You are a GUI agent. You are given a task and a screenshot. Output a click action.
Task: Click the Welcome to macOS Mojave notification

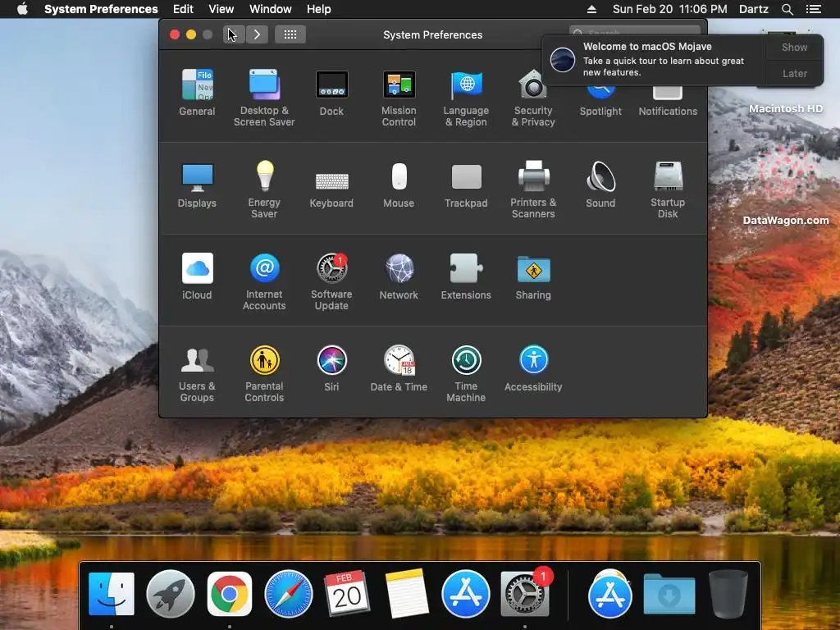(654, 59)
